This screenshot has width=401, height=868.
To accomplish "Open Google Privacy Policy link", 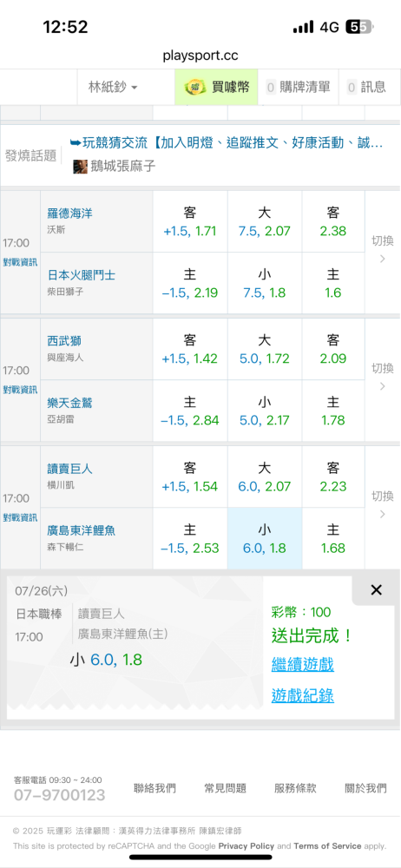I will point(247,845).
